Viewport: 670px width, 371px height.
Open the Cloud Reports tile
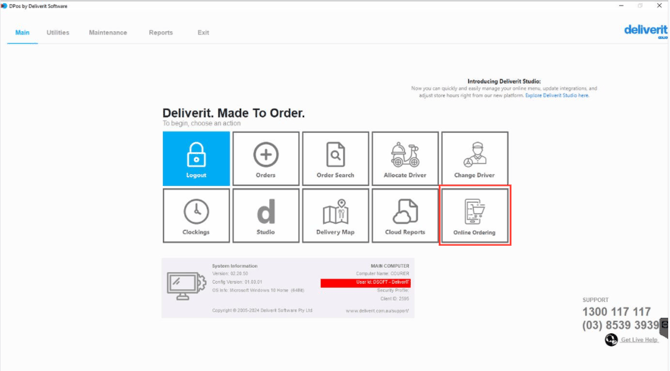point(405,216)
